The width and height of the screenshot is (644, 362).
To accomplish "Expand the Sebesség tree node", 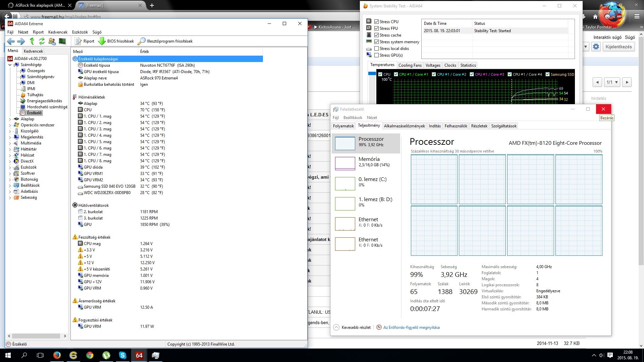I will [x=10, y=197].
